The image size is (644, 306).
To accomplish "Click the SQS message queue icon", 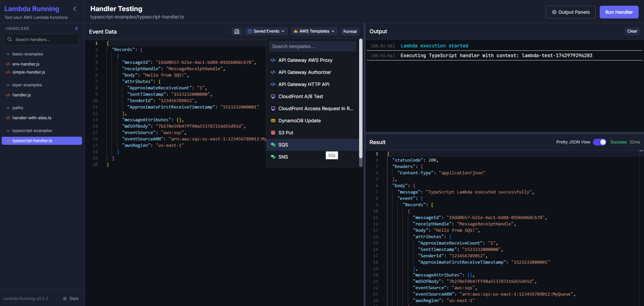I will coord(273,145).
